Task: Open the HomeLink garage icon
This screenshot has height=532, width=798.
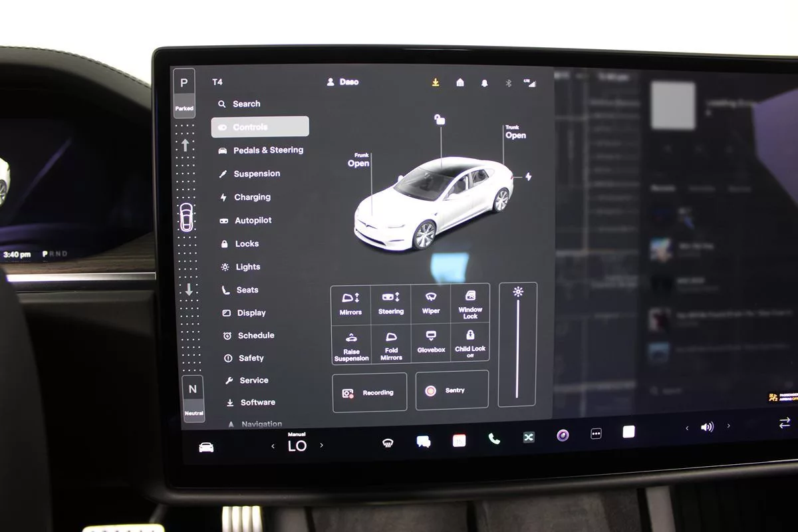Action: pos(460,82)
